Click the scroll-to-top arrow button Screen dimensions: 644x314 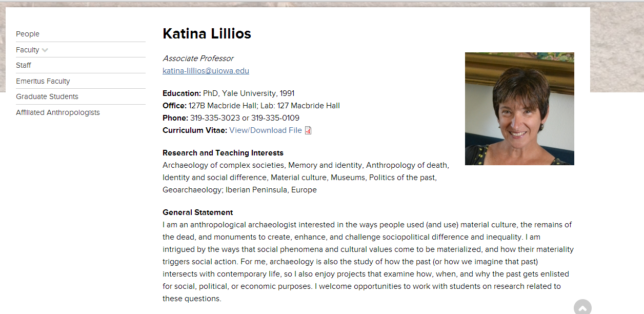(582, 307)
